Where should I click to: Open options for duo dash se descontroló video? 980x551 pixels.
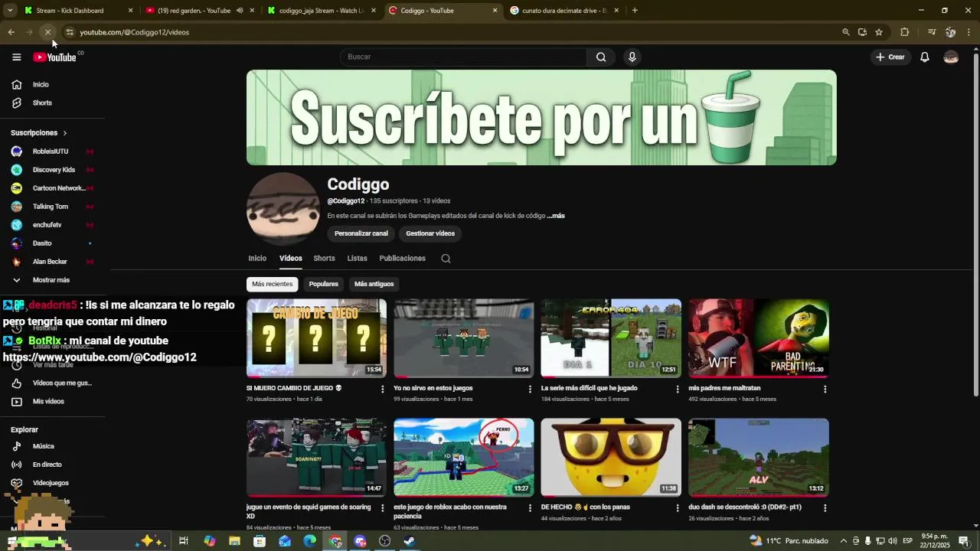[x=825, y=508]
